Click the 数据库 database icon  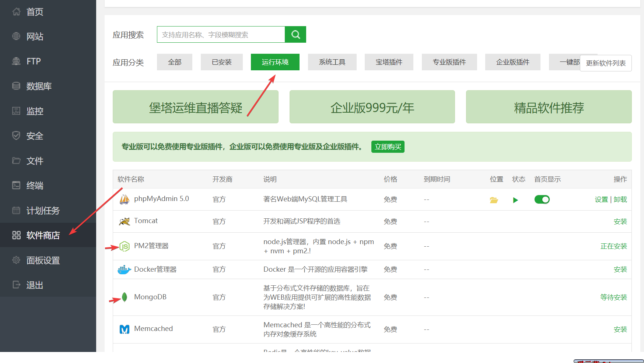point(16,86)
